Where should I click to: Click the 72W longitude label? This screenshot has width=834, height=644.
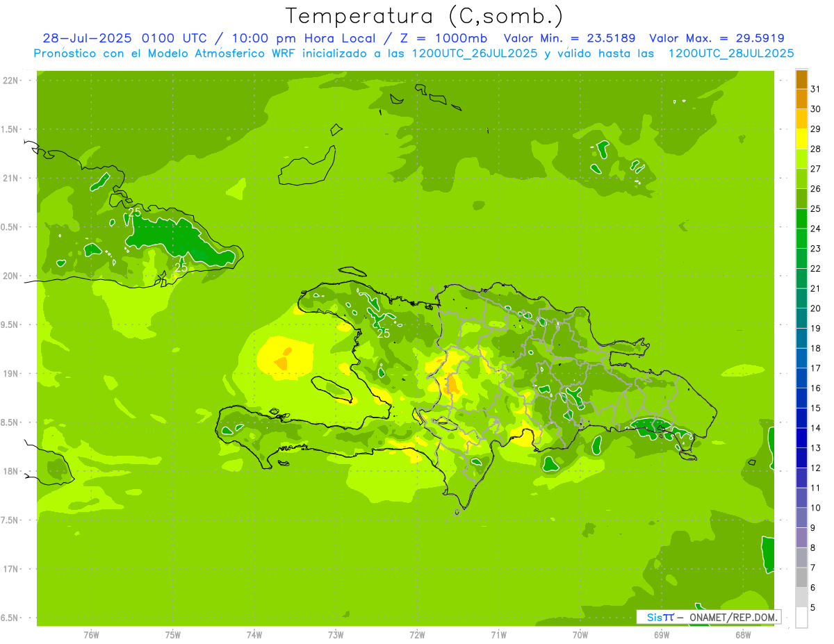pyautogui.click(x=417, y=635)
